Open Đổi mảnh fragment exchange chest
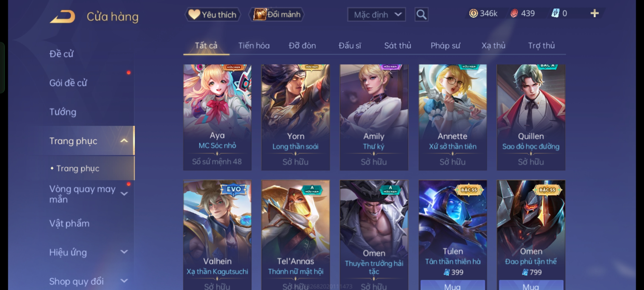The height and width of the screenshot is (290, 644). pos(277,15)
